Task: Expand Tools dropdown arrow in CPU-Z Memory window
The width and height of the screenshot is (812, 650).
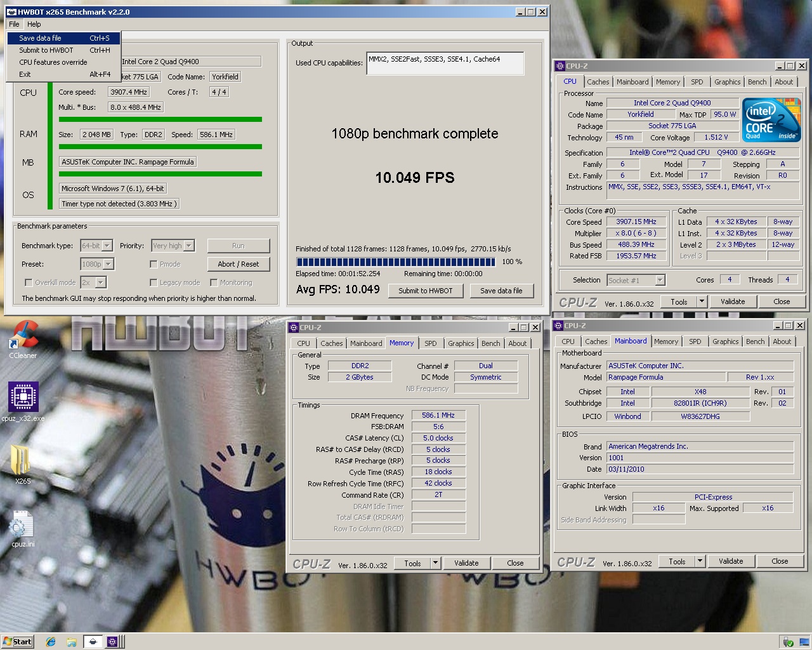Action: click(435, 563)
